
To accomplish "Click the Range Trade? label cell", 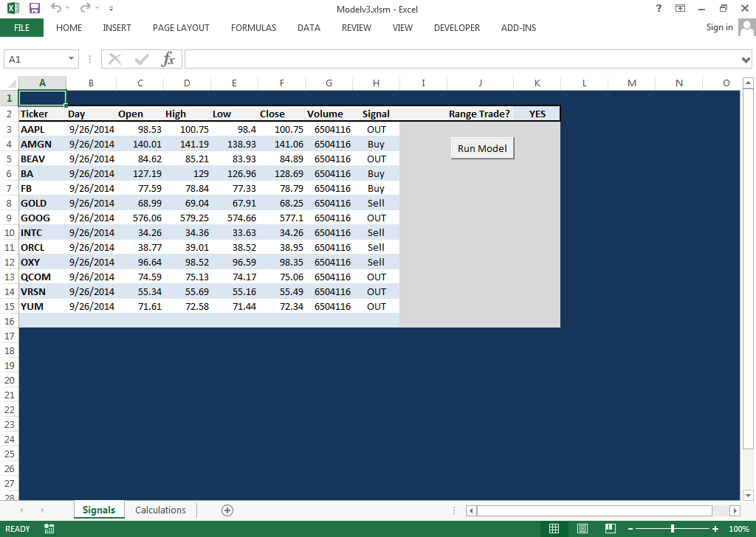I will [479, 114].
